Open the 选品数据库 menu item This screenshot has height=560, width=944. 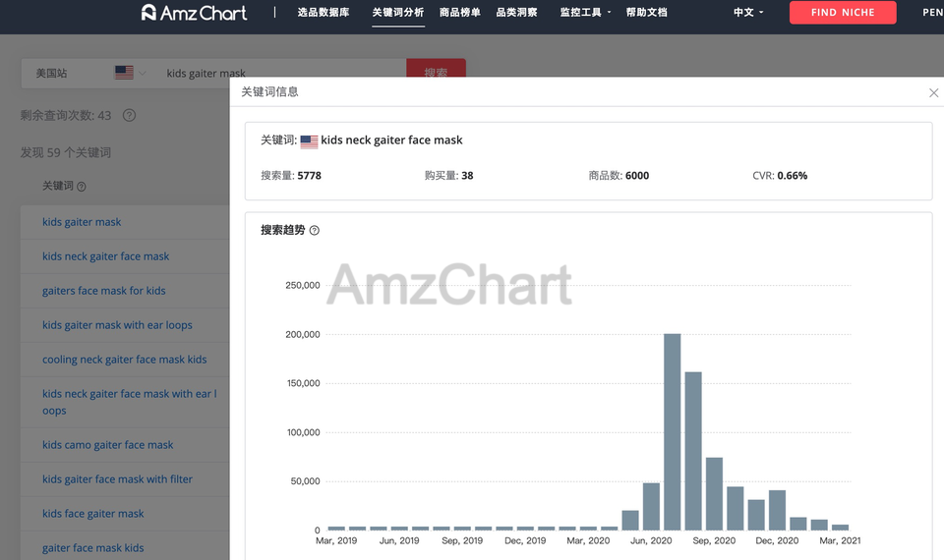pos(324,12)
